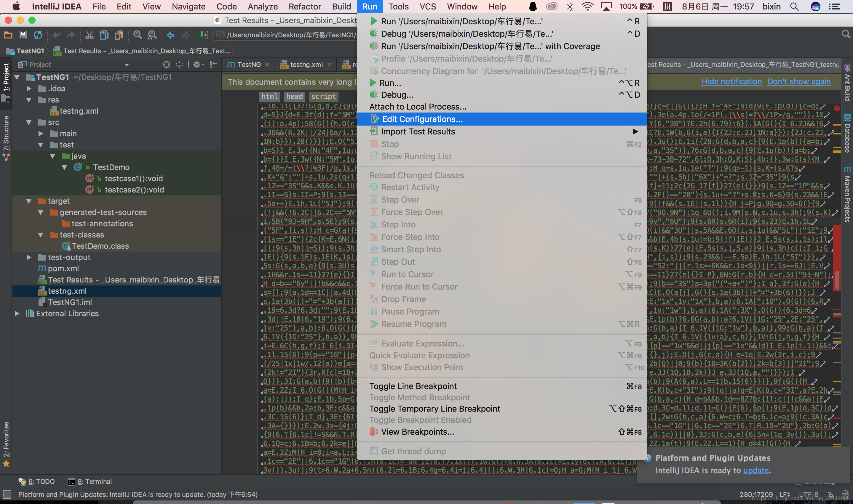
Task: Toggle the 1: Project tool window
Action: 6,83
